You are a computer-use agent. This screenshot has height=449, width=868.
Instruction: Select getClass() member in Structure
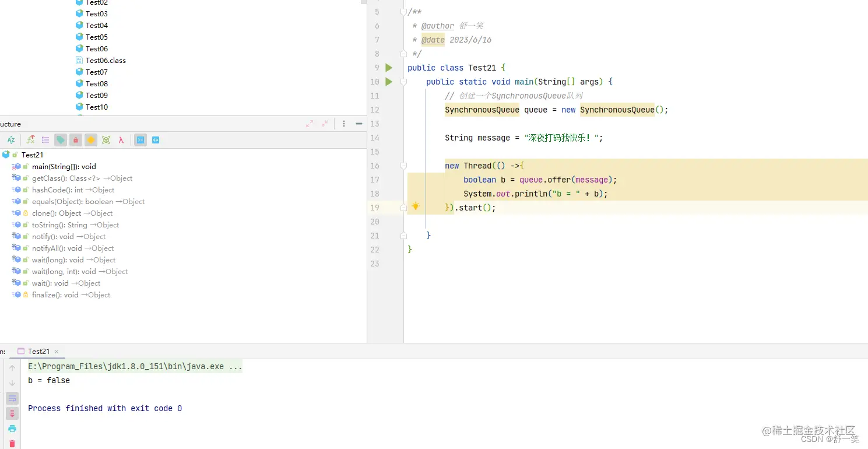[x=82, y=178]
